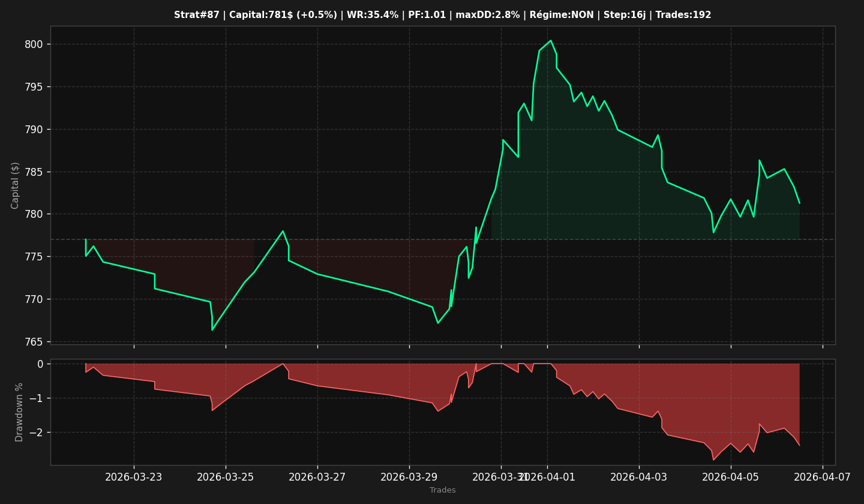The width and height of the screenshot is (864, 504).
Task: Select the 785 capital axis tick label
Action: click(35, 172)
